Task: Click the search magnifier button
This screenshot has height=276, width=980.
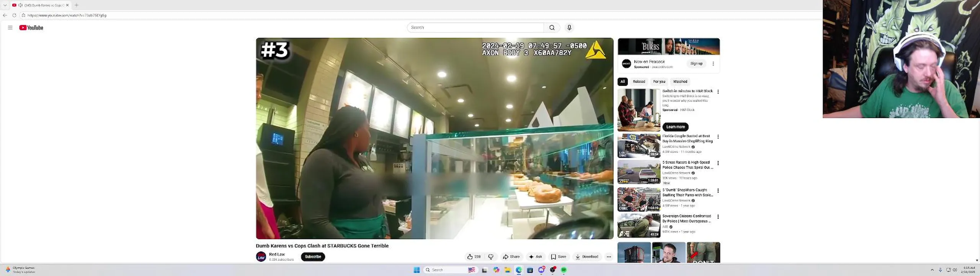Action: pyautogui.click(x=552, y=28)
